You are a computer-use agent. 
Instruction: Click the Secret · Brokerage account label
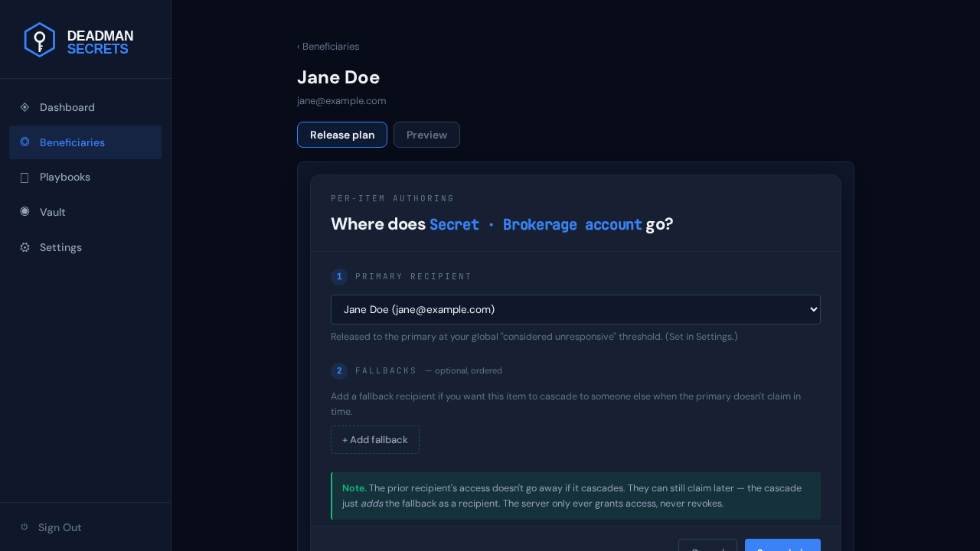(x=536, y=224)
